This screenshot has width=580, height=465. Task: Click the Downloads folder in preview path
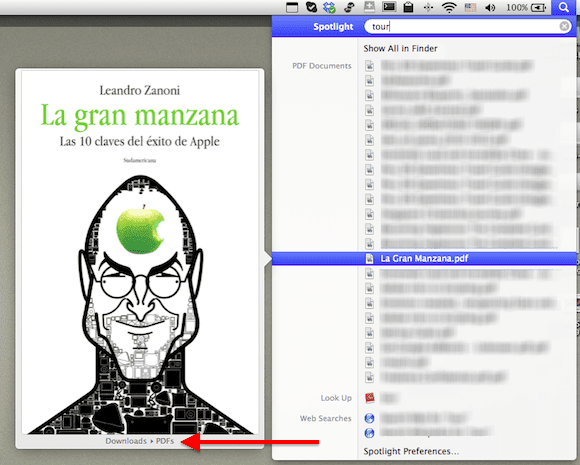point(126,441)
